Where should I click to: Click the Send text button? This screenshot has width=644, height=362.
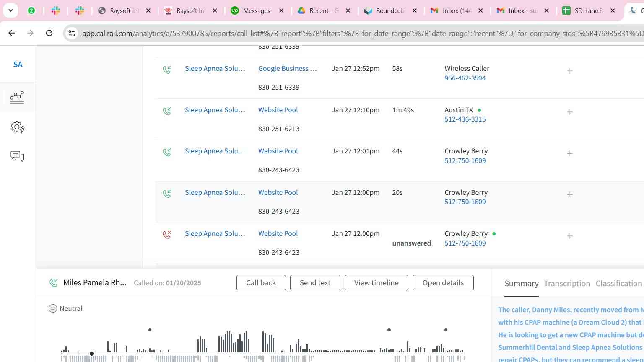315,283
